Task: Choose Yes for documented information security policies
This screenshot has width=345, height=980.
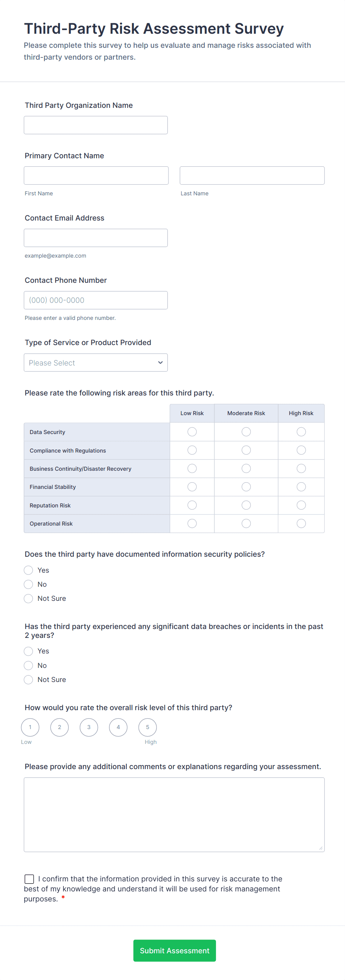Action: pyautogui.click(x=28, y=570)
